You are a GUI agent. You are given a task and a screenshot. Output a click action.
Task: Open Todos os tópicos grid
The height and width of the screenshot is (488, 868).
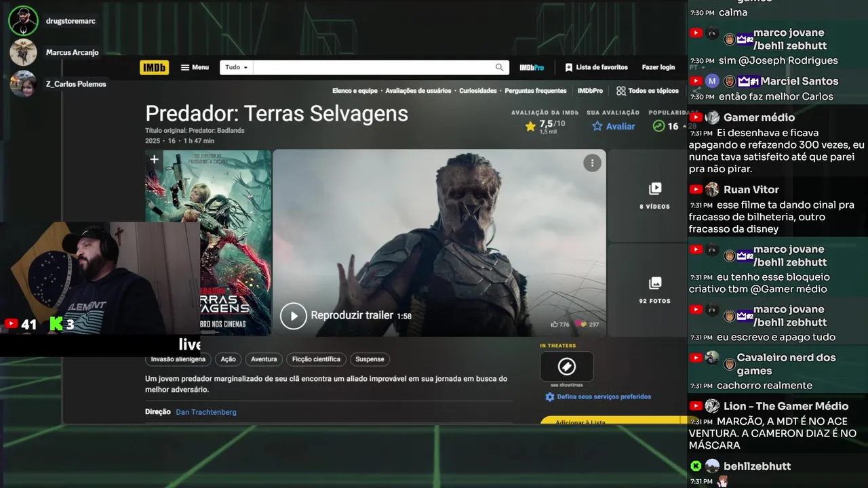coord(648,91)
